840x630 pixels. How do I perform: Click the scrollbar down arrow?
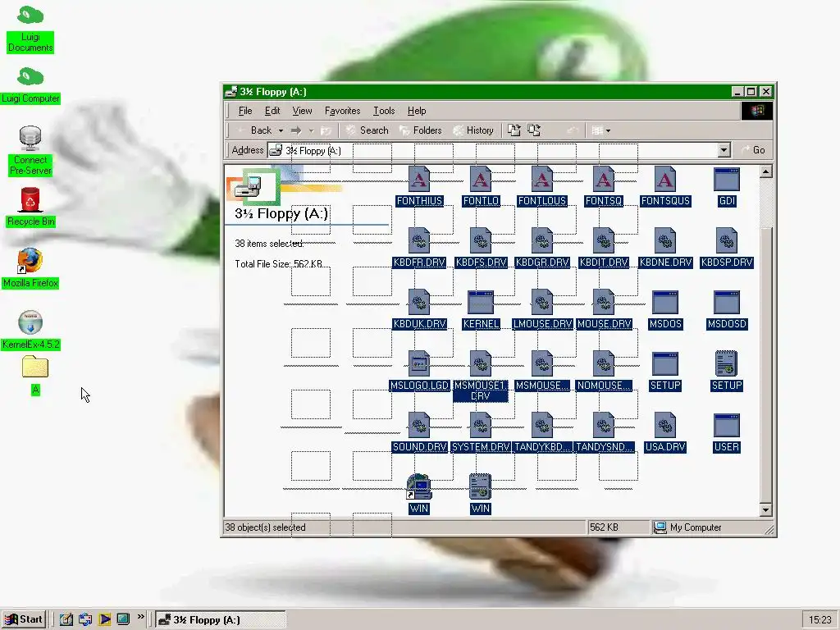766,510
